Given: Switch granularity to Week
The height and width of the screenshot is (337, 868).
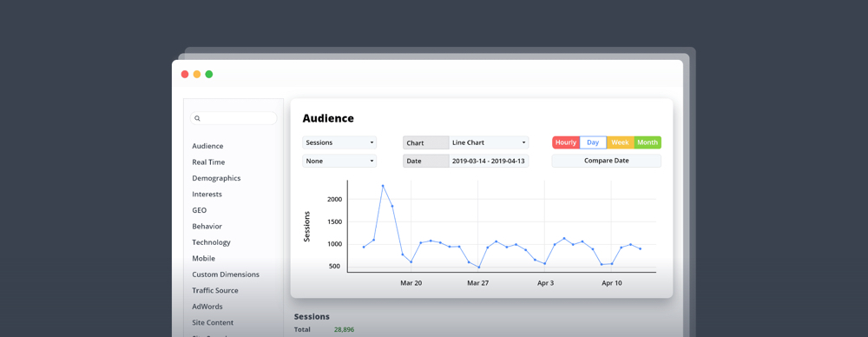Looking at the screenshot, I should (x=620, y=142).
